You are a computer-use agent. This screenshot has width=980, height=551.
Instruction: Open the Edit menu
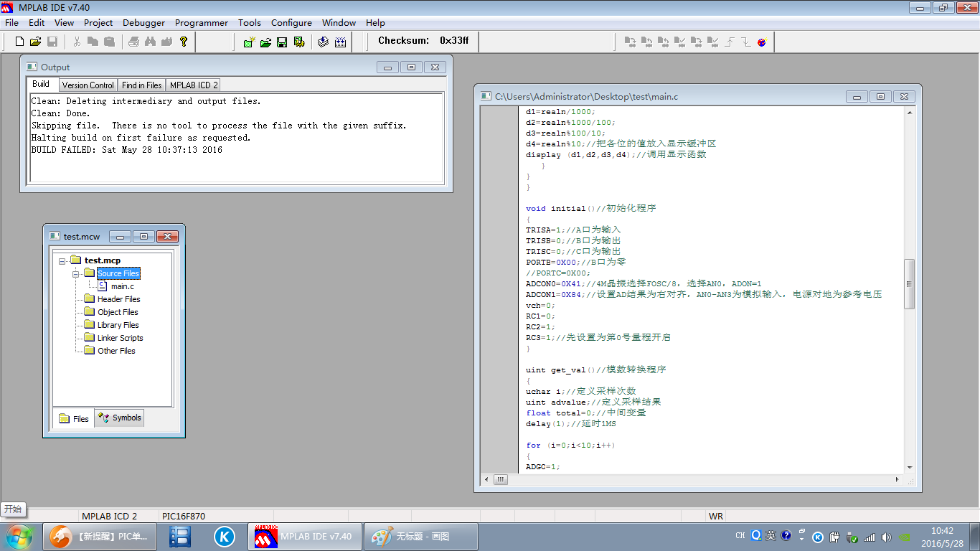click(37, 22)
